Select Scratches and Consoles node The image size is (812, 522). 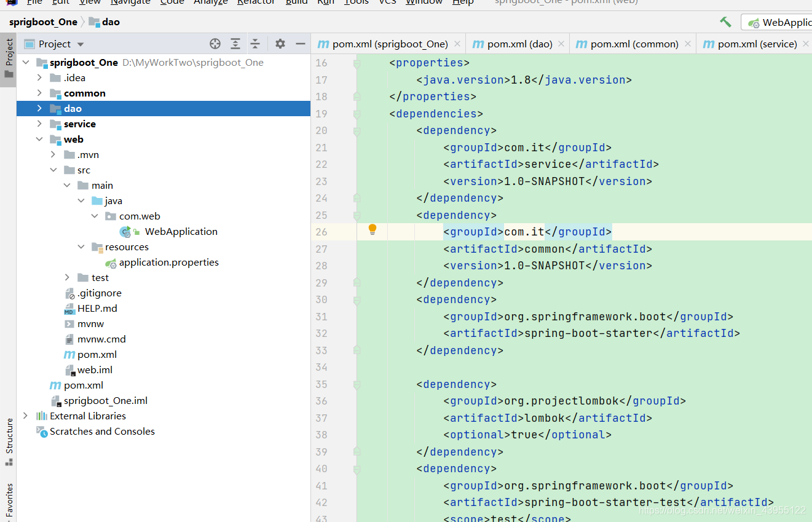tap(102, 431)
